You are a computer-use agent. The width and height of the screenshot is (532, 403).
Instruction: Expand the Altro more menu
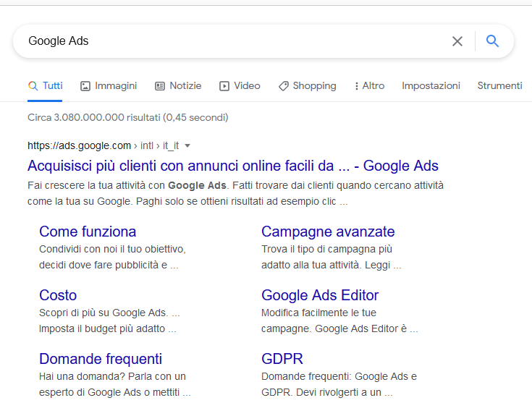[x=369, y=86]
